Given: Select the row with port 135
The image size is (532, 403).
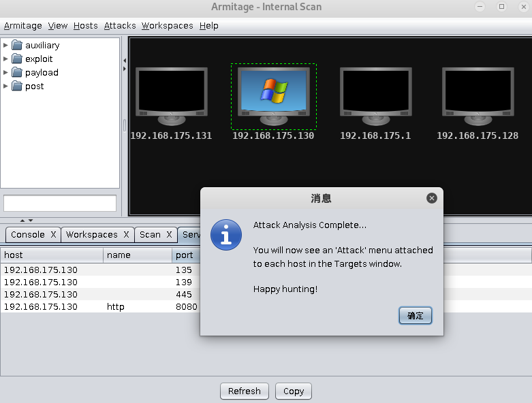Looking at the screenshot, I should coord(100,270).
